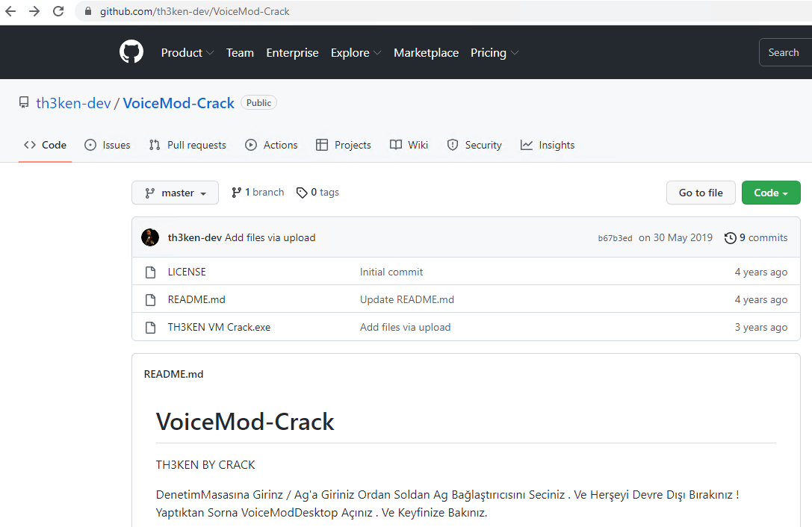The image size is (812, 527).
Task: Go to the Marketplace link
Action: (x=426, y=53)
